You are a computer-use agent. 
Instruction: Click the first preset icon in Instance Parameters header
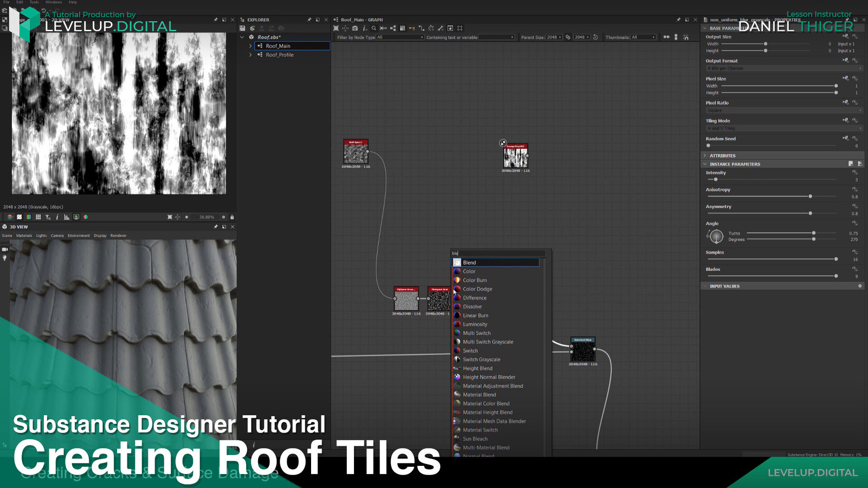pyautogui.click(x=851, y=164)
